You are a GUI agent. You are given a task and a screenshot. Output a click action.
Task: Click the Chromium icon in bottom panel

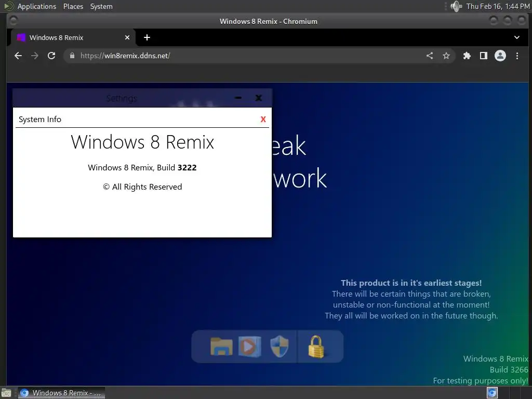pyautogui.click(x=492, y=393)
